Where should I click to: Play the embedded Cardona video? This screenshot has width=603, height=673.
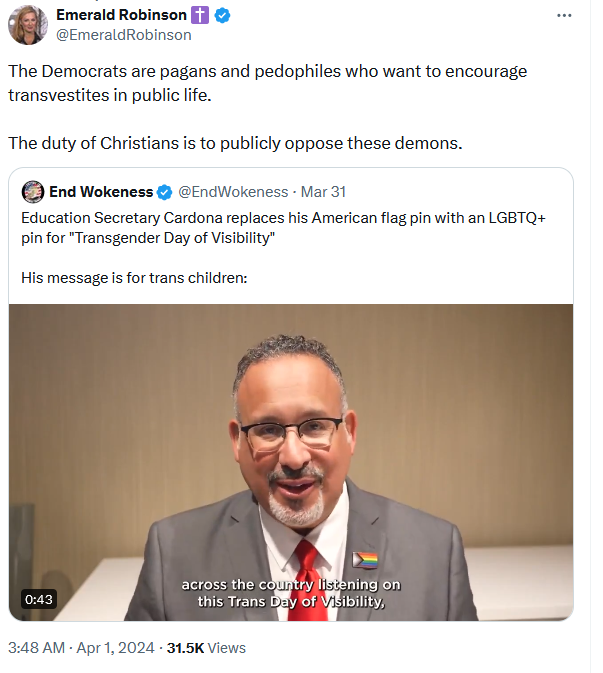291,462
